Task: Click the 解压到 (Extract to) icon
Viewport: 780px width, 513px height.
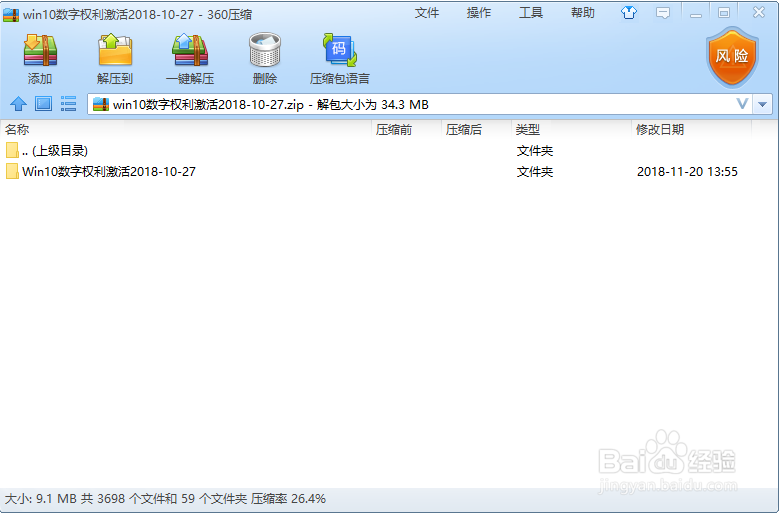Action: click(x=115, y=50)
